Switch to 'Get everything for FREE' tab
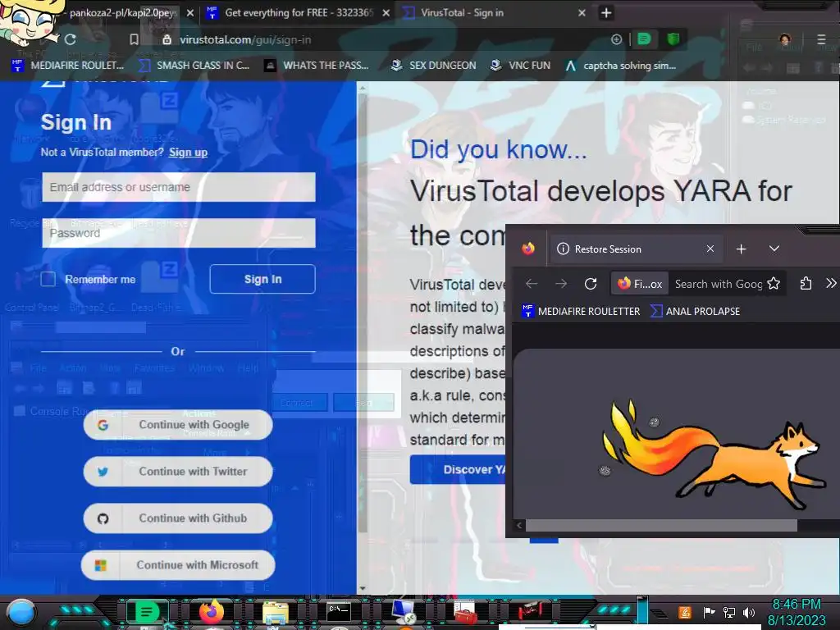The width and height of the screenshot is (840, 630). pos(298,13)
